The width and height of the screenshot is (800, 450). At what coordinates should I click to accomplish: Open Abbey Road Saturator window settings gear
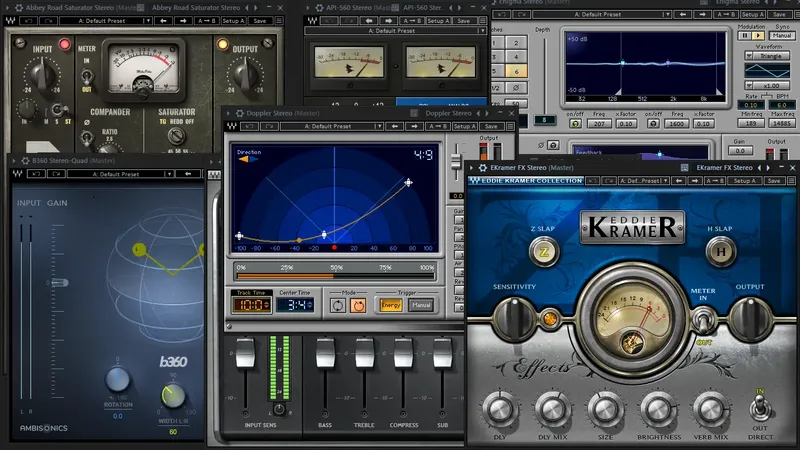[x=19, y=8]
